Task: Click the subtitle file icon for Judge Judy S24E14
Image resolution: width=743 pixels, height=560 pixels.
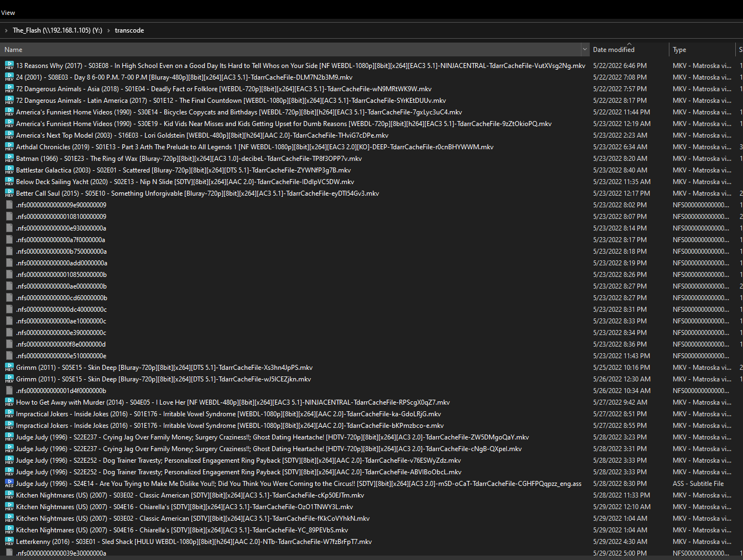Action: (x=9, y=483)
